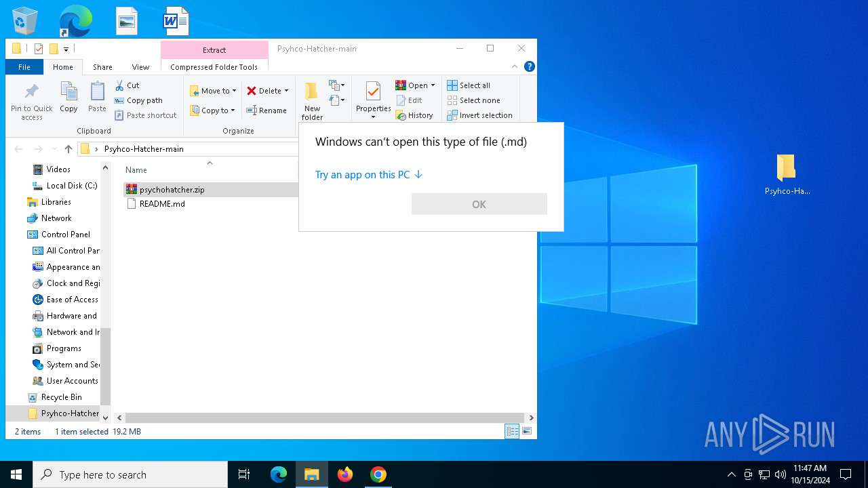
Task: Switch to the Share ribbon tab
Action: click(102, 67)
